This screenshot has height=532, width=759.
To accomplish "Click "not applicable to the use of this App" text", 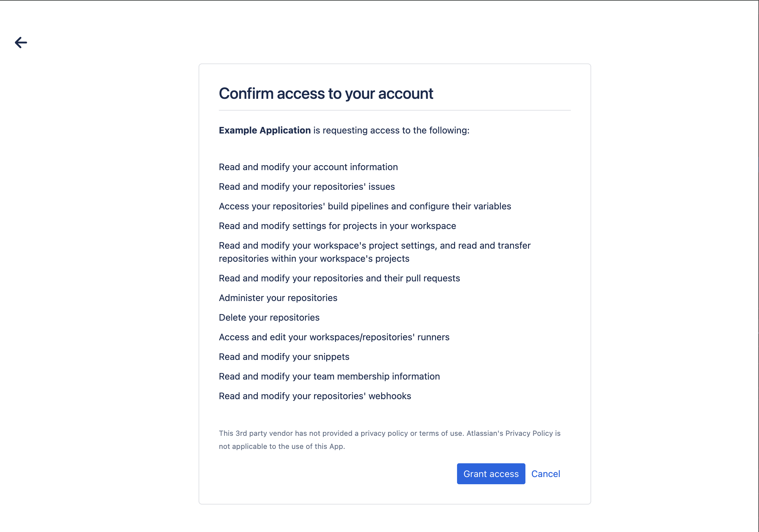I will click(x=282, y=446).
